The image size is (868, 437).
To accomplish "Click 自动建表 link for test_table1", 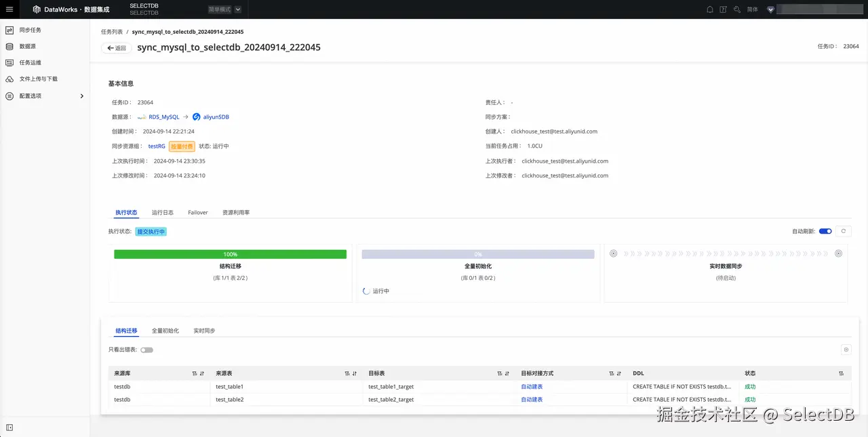I will [532, 387].
